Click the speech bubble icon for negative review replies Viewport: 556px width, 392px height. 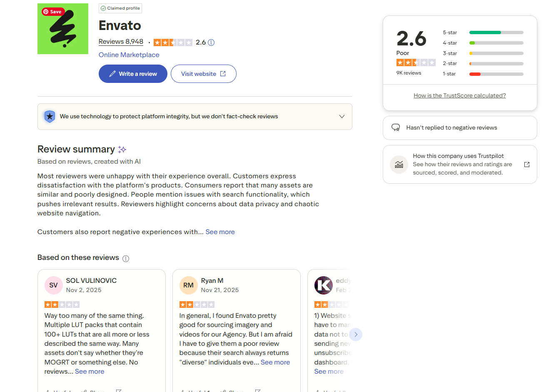[396, 127]
